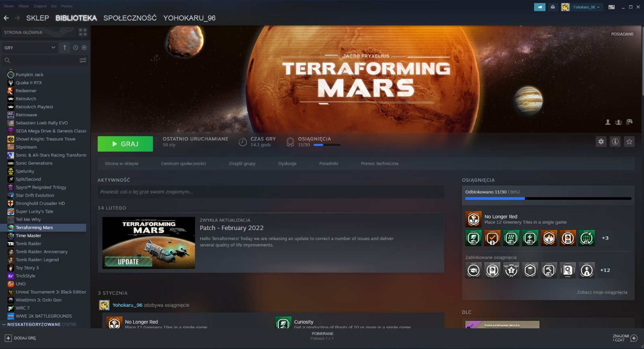
Task: Go forward with the right arrow
Action: coord(17,18)
